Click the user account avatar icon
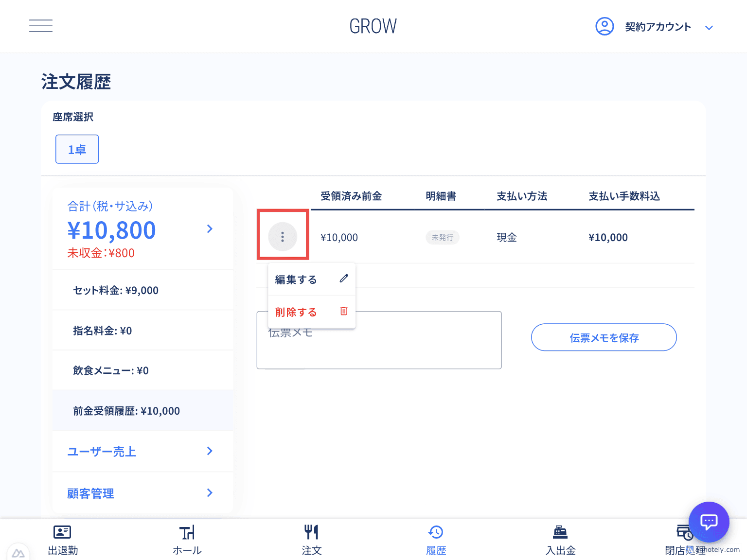This screenshot has width=747, height=560. click(605, 26)
